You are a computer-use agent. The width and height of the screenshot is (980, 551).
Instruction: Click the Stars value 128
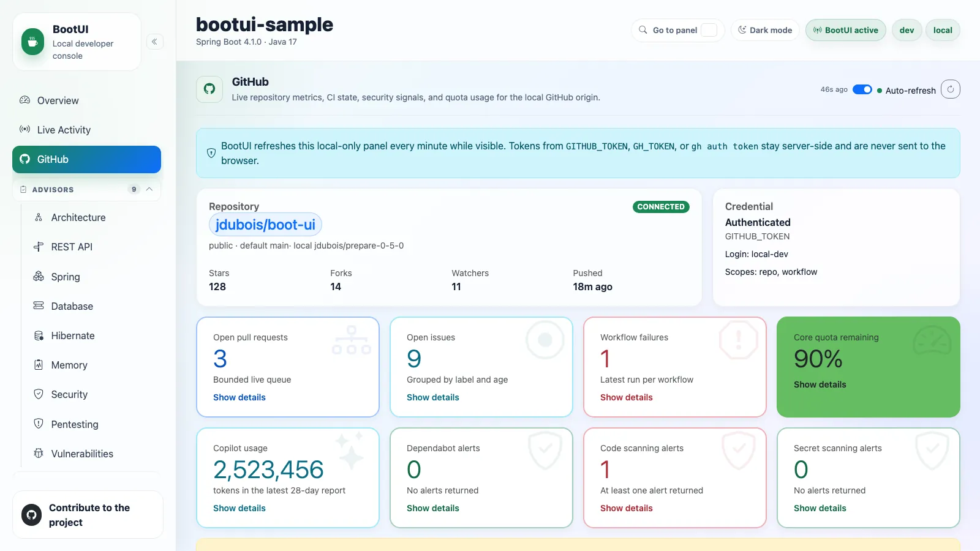point(217,287)
